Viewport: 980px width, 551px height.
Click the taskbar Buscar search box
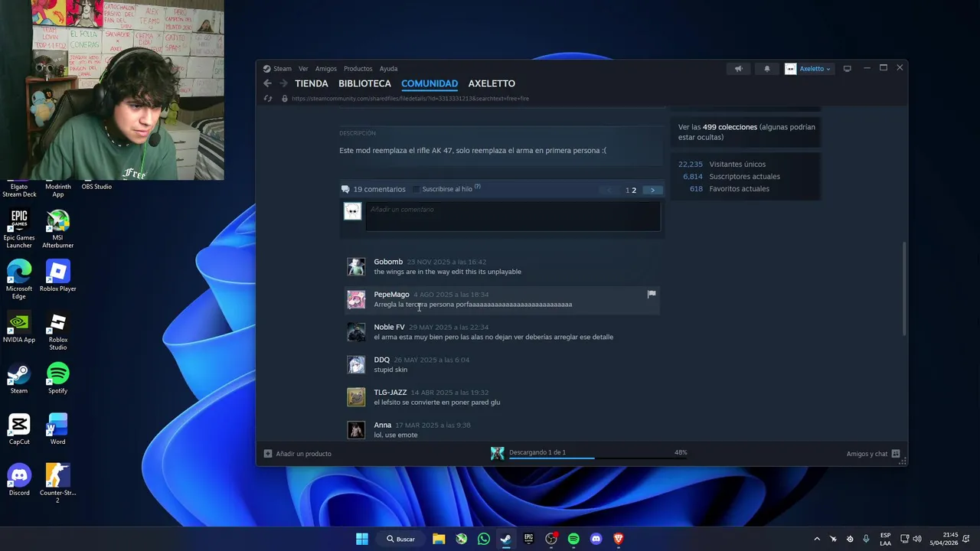(x=401, y=539)
